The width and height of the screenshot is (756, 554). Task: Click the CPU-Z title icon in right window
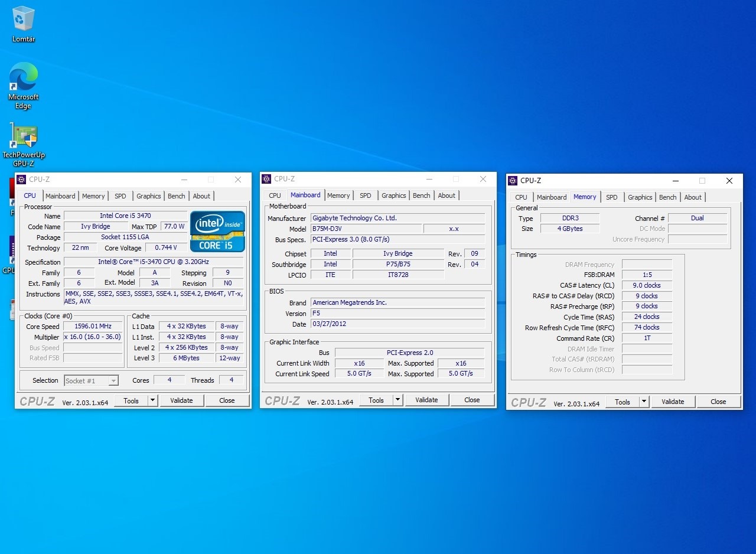pyautogui.click(x=513, y=181)
